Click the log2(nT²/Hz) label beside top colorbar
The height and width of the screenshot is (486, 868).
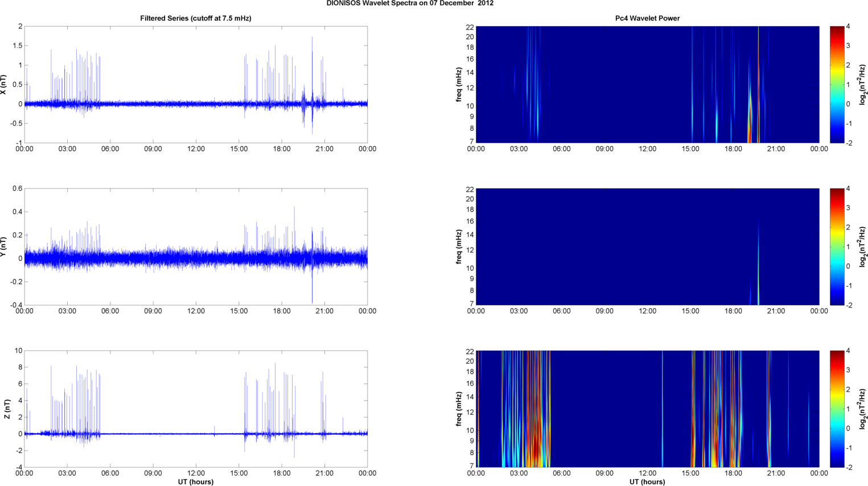(863, 85)
